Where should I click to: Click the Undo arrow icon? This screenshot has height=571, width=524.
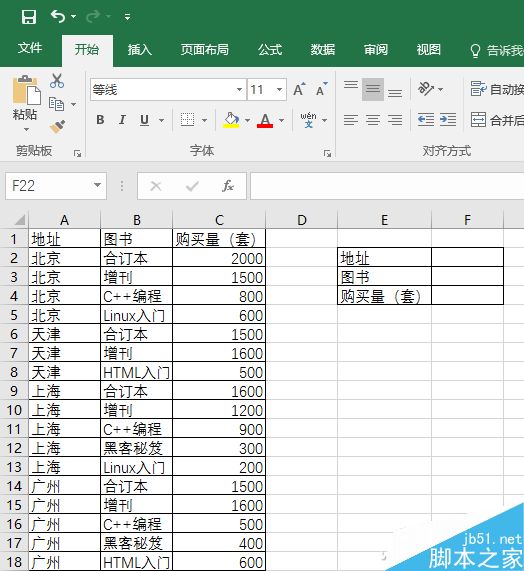(58, 17)
